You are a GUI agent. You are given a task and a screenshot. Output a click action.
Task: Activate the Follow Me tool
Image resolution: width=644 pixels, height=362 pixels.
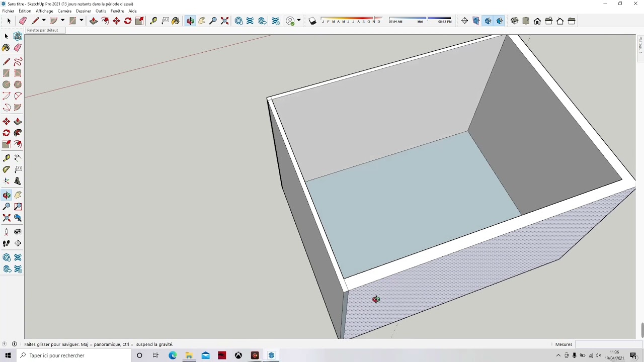tap(18, 133)
